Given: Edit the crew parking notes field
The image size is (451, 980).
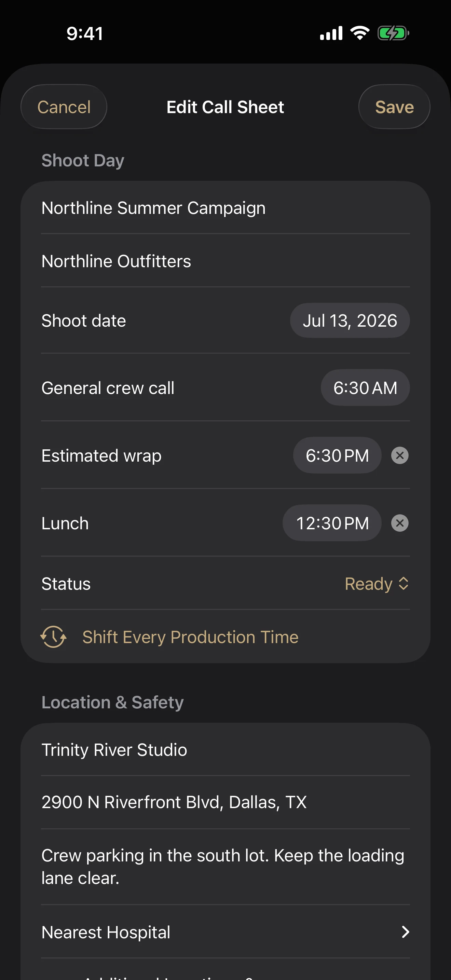Looking at the screenshot, I should pos(225,867).
